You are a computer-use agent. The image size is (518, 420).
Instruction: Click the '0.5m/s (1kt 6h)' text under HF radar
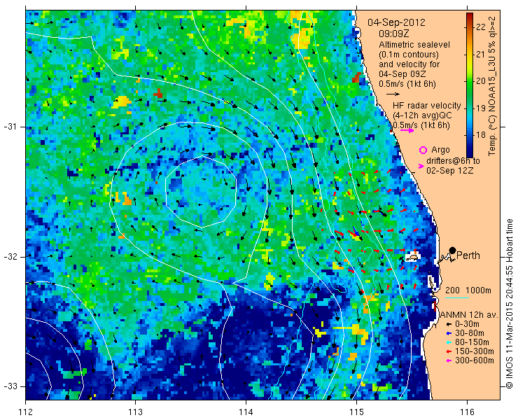click(421, 125)
